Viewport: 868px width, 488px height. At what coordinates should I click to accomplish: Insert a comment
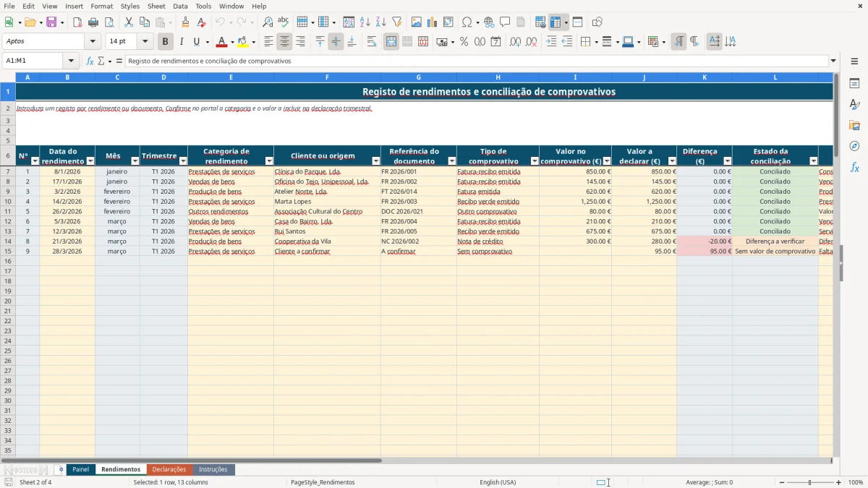pyautogui.click(x=505, y=22)
